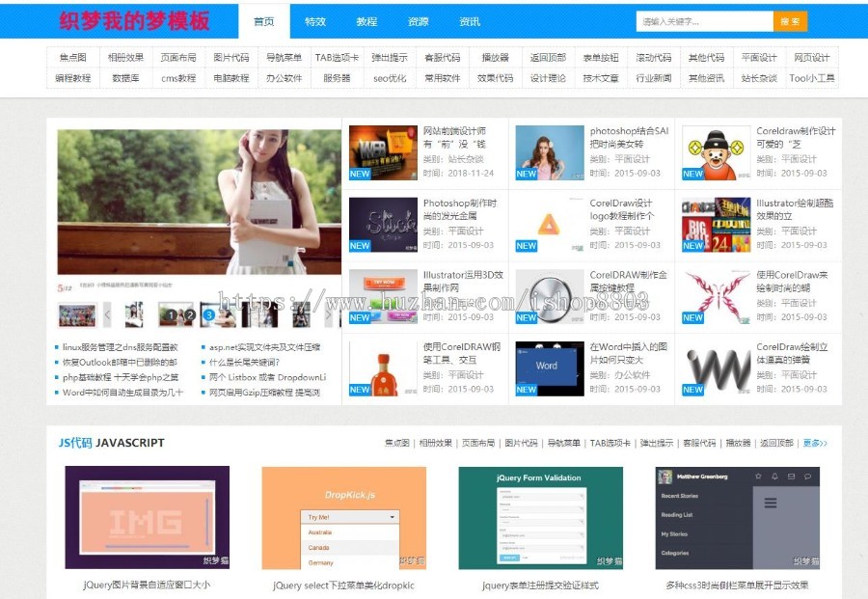868x599 pixels.
Task: Click the 更多>> link in JS代码 section
Action: click(815, 443)
